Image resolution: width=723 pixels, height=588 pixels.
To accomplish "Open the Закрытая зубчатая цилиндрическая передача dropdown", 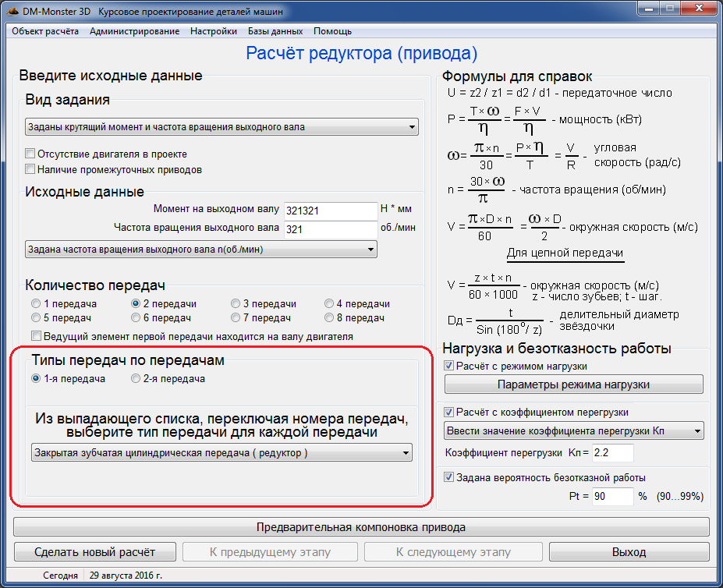I will [222, 453].
